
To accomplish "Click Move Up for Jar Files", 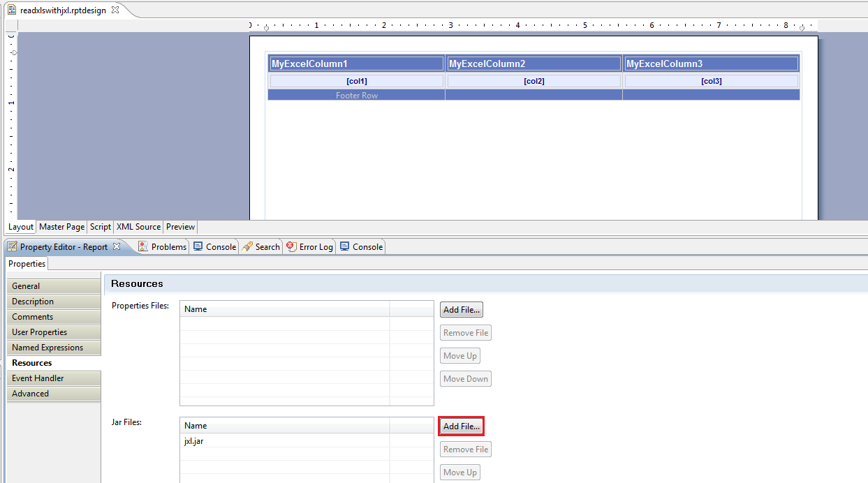I will pos(460,473).
